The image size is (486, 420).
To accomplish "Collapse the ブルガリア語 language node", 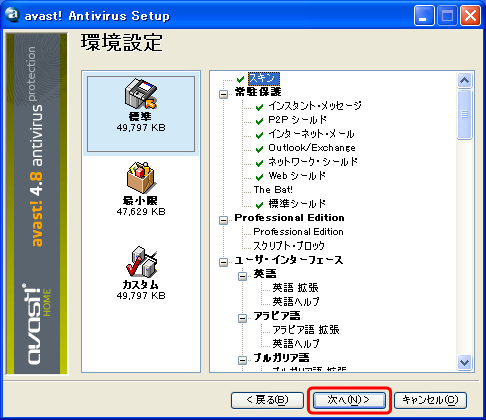I will pyautogui.click(x=242, y=360).
